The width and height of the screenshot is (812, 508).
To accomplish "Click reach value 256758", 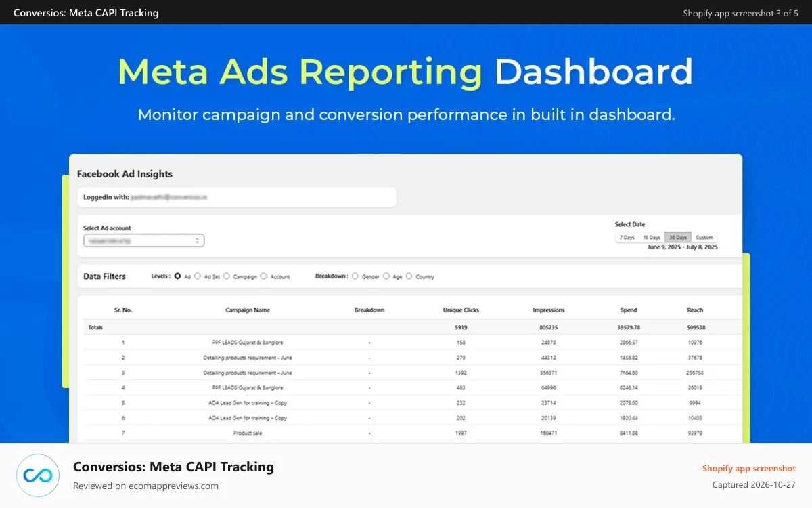I will click(x=695, y=373).
